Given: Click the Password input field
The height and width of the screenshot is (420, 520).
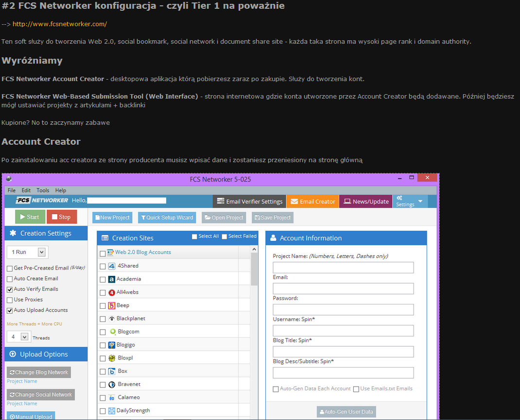Looking at the screenshot, I should (343, 310).
